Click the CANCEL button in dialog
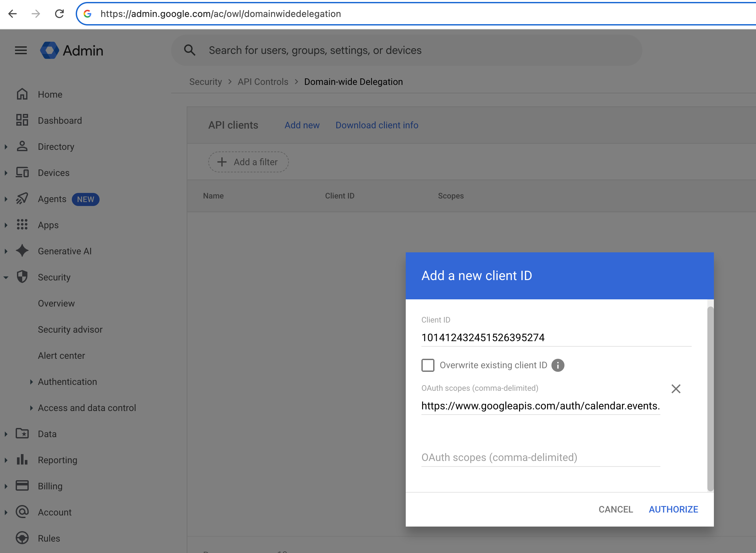 (616, 509)
